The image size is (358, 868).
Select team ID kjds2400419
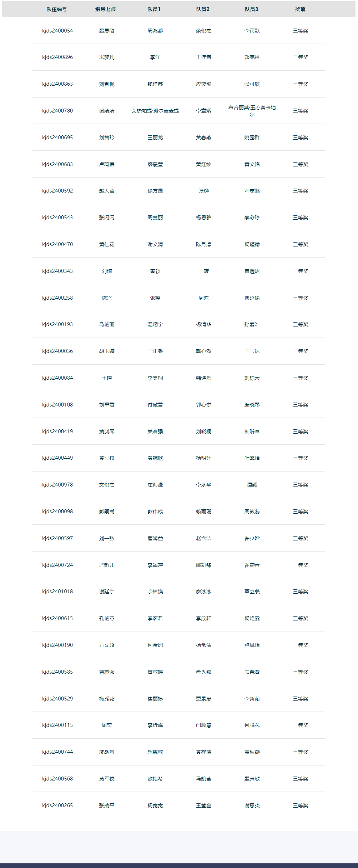pyautogui.click(x=57, y=431)
